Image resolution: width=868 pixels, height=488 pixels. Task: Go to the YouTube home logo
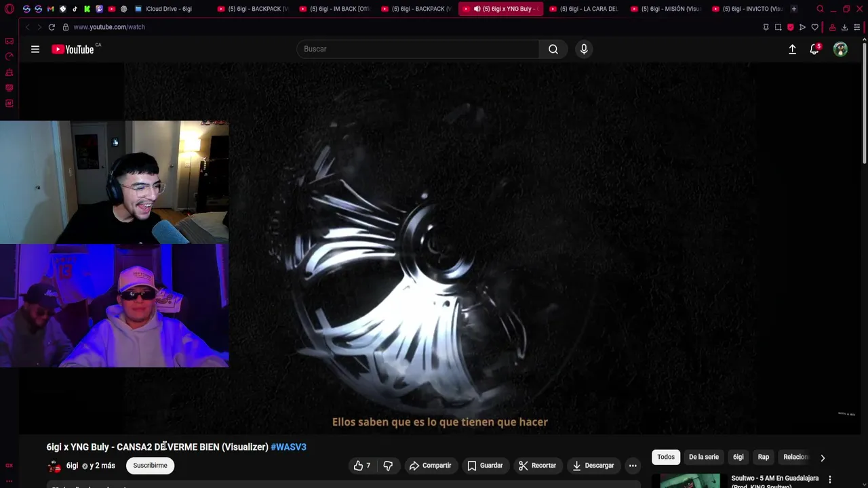click(x=73, y=49)
